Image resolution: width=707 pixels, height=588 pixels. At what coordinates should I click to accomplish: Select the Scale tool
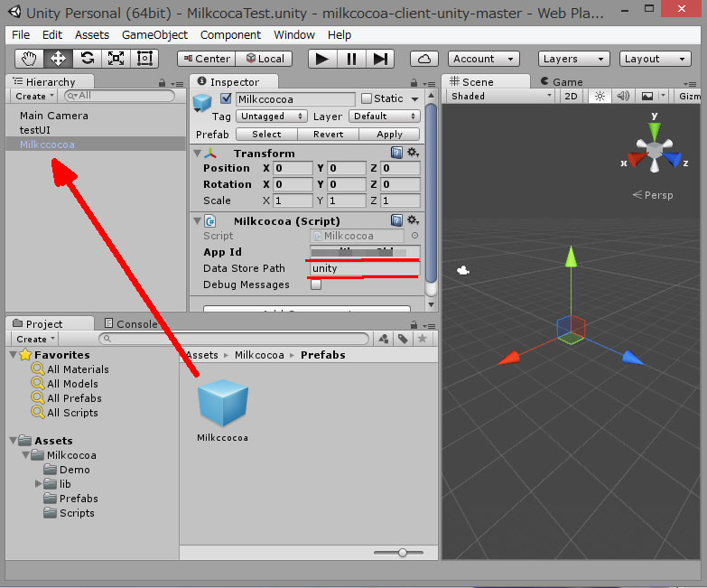[116, 59]
